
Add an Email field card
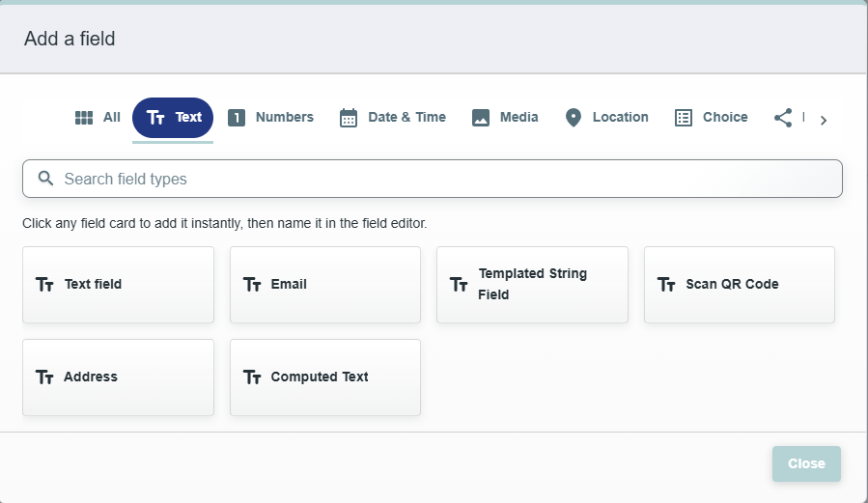[325, 285]
